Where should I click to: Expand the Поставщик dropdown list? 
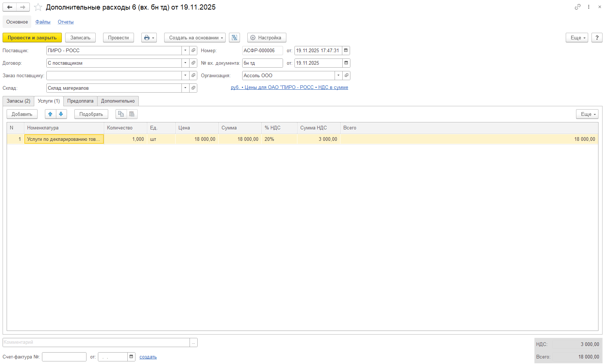point(186,50)
